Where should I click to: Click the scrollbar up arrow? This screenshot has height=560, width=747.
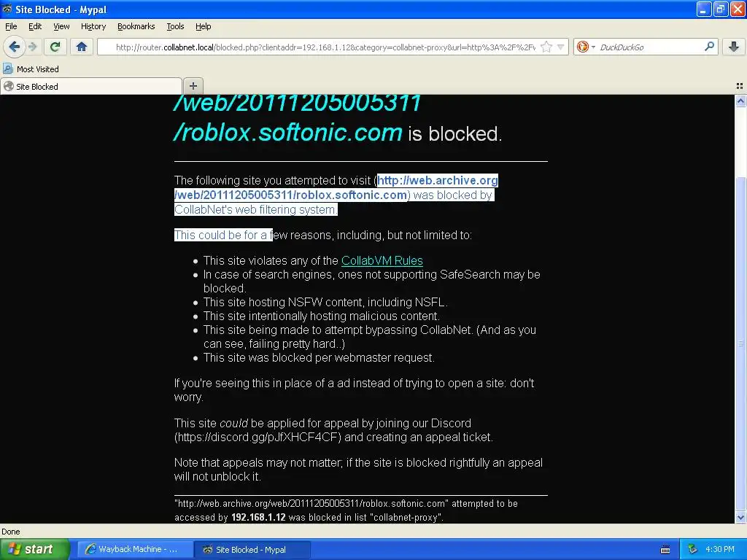click(x=740, y=101)
